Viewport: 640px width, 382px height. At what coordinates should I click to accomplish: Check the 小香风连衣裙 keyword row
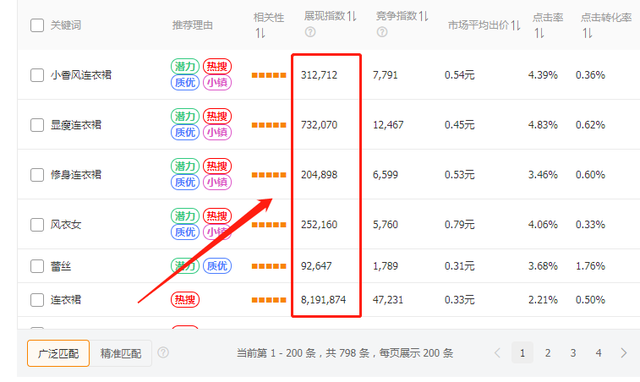click(37, 75)
